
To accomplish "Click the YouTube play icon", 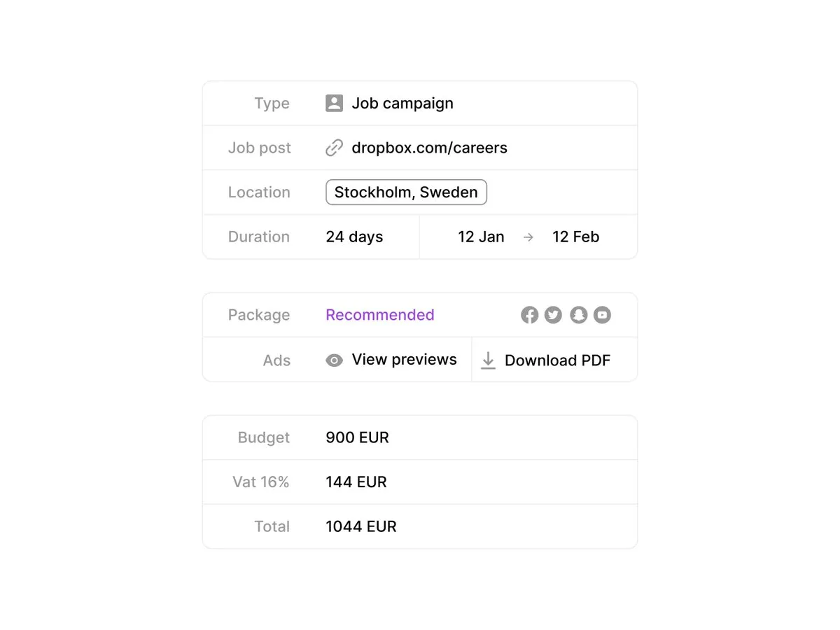I will click(x=602, y=315).
